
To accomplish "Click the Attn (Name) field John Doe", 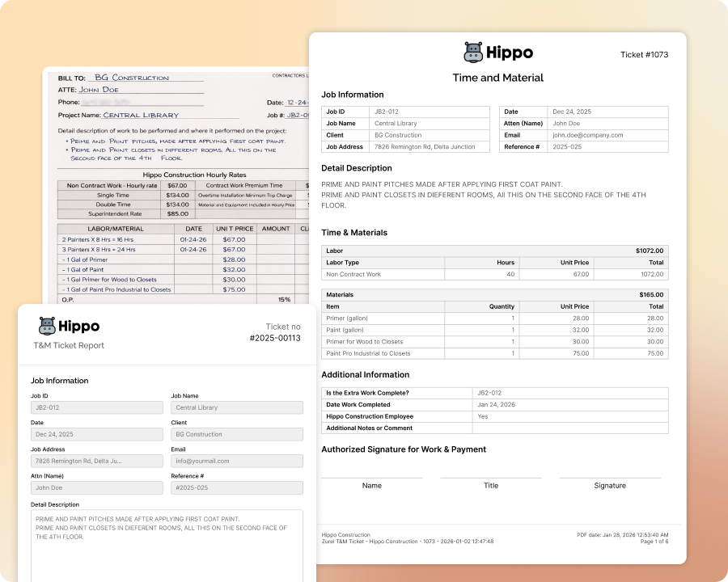I will click(96, 487).
